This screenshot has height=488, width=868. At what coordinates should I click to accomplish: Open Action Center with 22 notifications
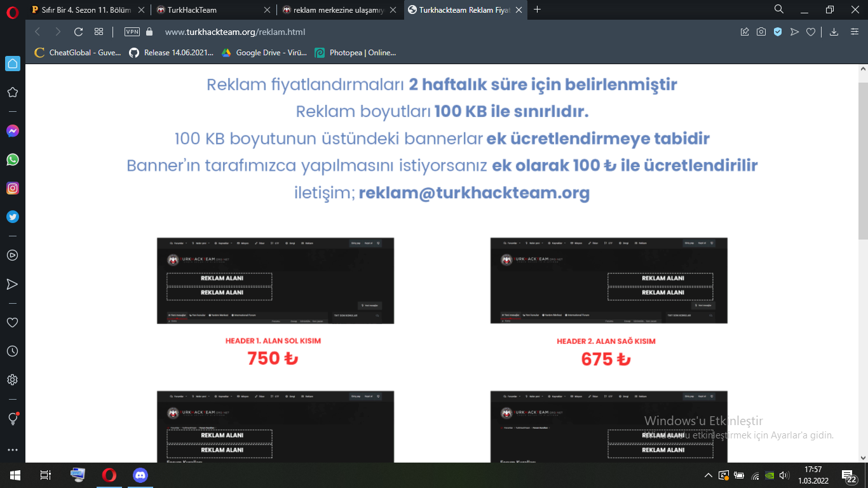click(x=850, y=476)
